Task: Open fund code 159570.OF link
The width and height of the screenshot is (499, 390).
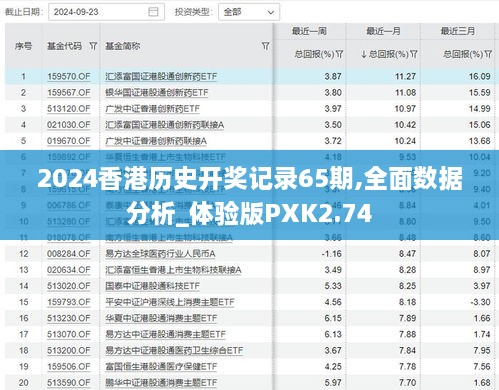Action: tap(69, 76)
